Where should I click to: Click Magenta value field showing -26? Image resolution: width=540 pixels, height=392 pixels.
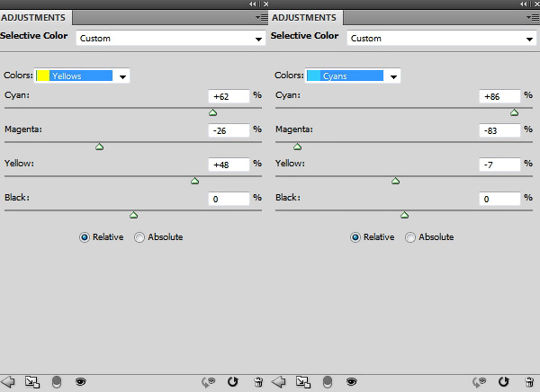[229, 130]
